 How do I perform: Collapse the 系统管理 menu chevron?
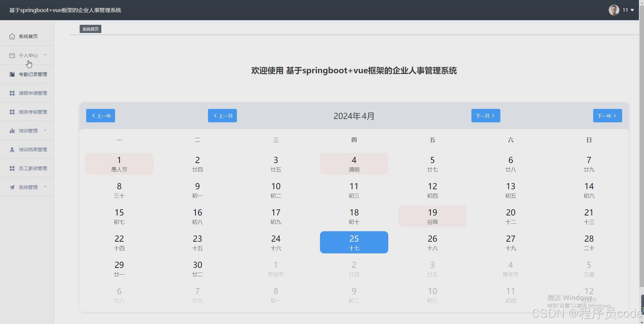[45, 187]
